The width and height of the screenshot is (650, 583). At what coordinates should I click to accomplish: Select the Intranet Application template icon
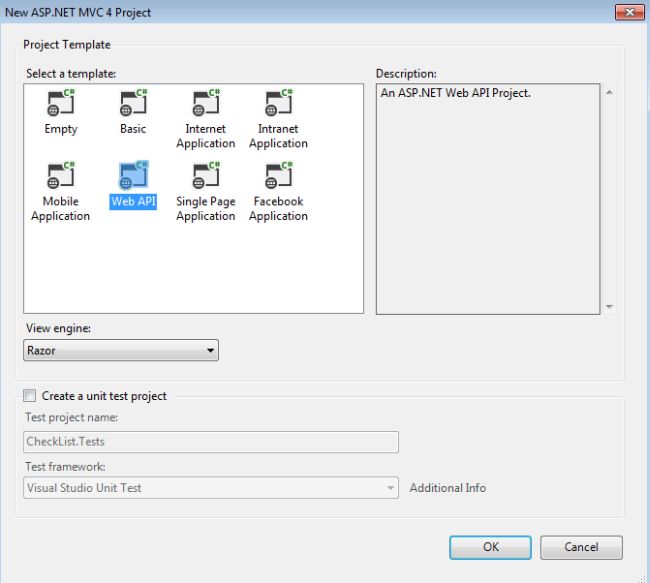click(x=278, y=105)
